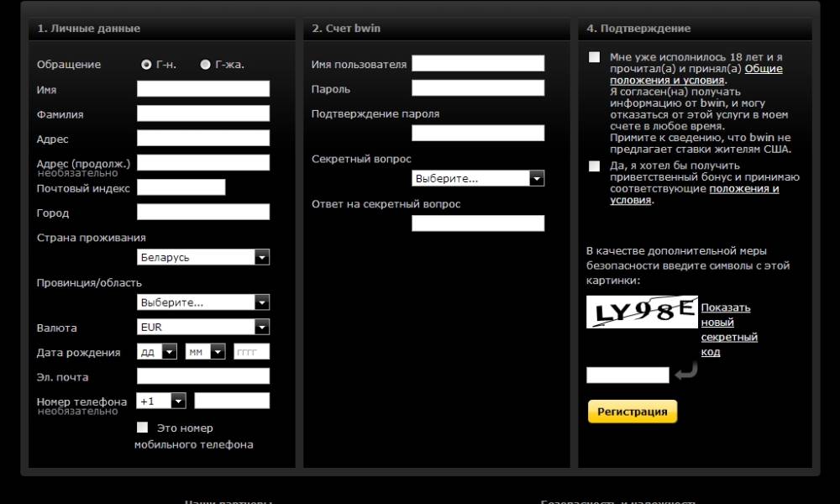The width and height of the screenshot is (840, 504).
Task: Select the Г-жа. radio button
Action: point(205,65)
